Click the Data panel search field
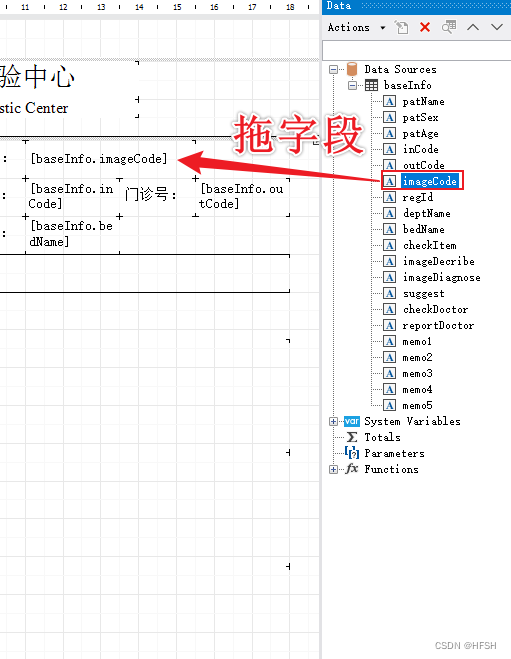The width and height of the screenshot is (511, 659). click(x=416, y=50)
